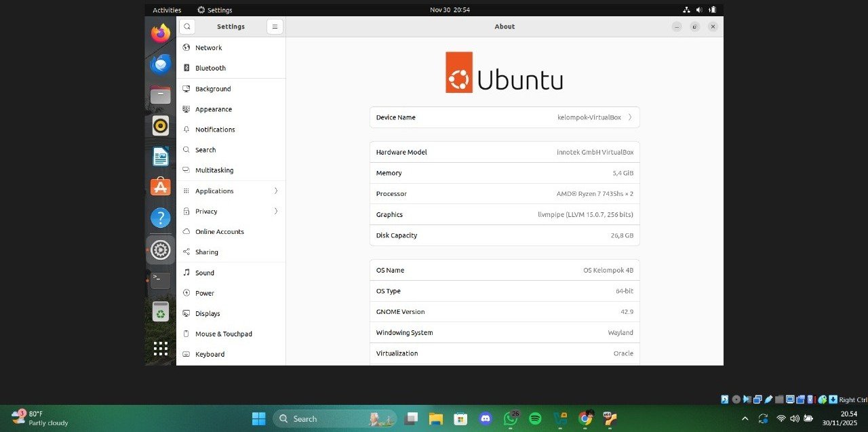
Task: Open WhatsApp from the Windows taskbar
Action: click(511, 418)
